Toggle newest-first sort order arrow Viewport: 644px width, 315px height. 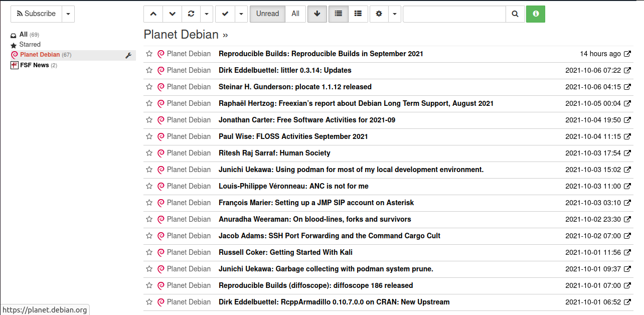[x=317, y=14]
